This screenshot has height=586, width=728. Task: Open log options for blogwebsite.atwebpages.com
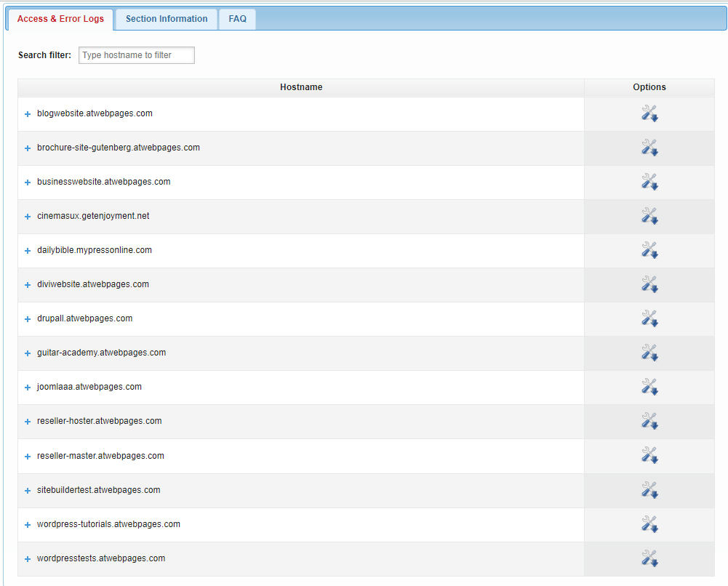[649, 113]
